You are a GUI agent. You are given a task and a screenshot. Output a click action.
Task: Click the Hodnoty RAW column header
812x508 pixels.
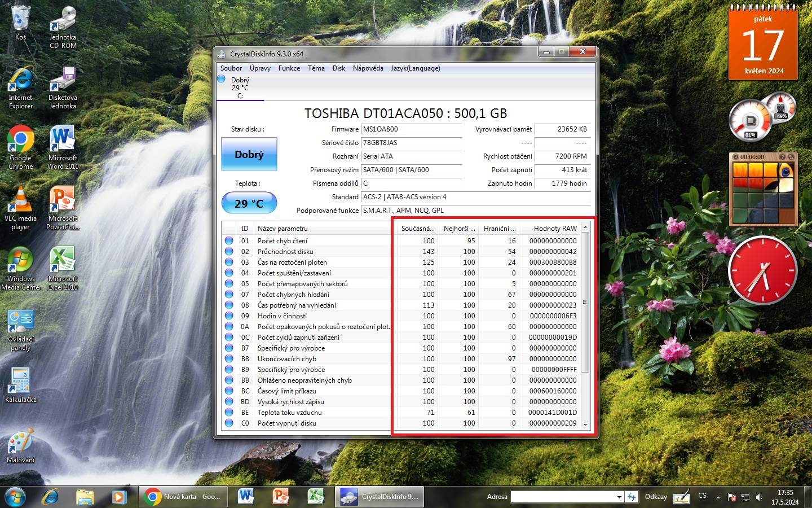(549, 229)
